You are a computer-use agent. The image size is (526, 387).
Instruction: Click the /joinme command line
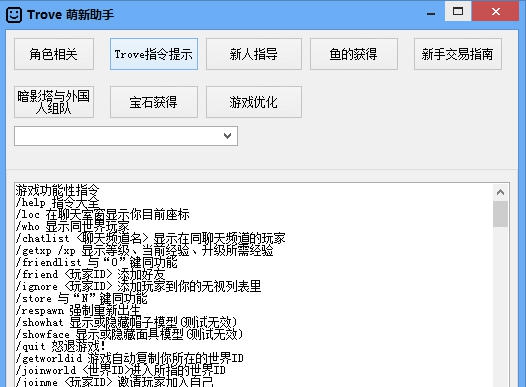(x=114, y=382)
